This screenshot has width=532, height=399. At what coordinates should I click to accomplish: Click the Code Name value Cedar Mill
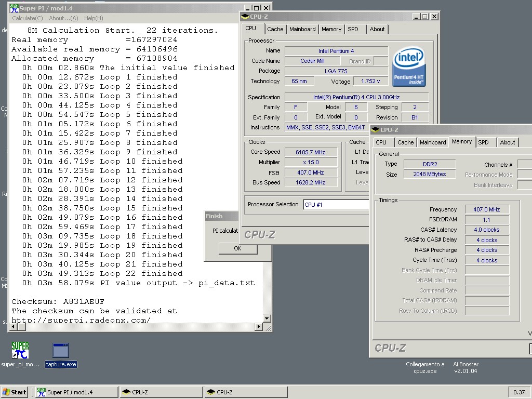[312, 61]
